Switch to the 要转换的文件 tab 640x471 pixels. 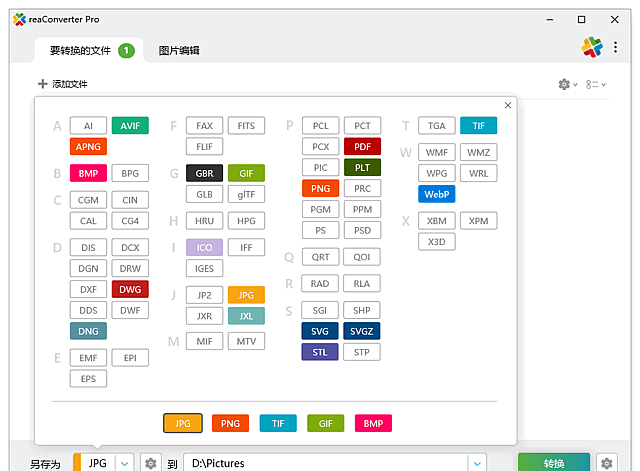[x=89, y=51]
